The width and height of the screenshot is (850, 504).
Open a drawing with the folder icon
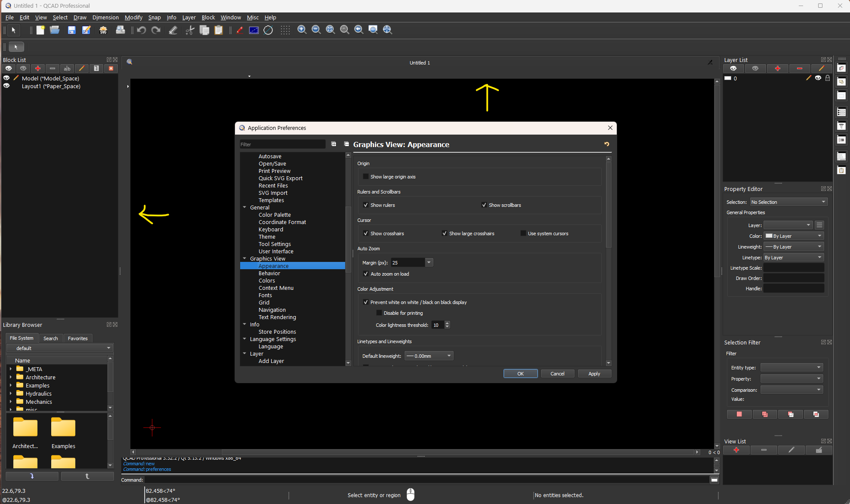click(55, 30)
